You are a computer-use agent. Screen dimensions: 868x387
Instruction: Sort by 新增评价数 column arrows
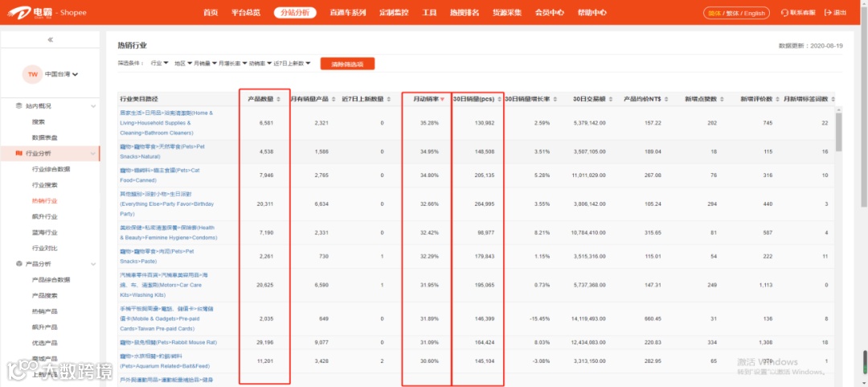coord(777,99)
